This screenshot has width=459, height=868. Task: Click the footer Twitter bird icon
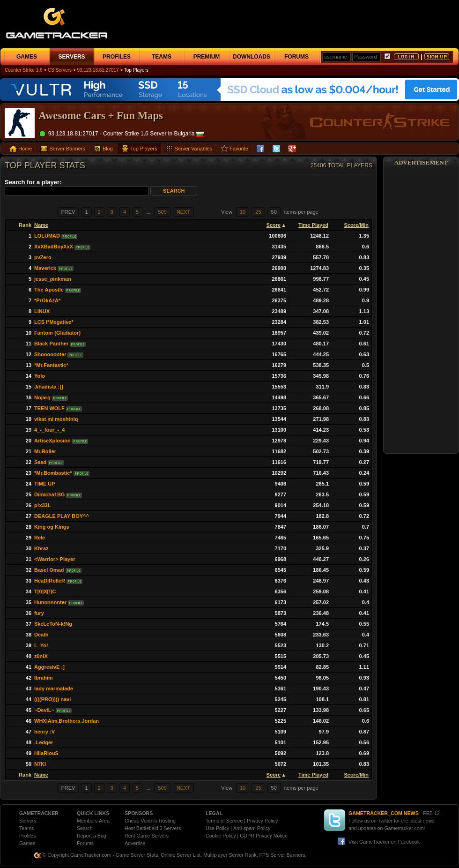tap(334, 820)
